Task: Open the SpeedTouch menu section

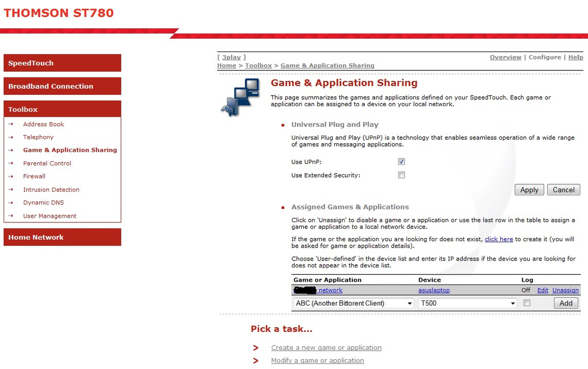Action: point(62,63)
